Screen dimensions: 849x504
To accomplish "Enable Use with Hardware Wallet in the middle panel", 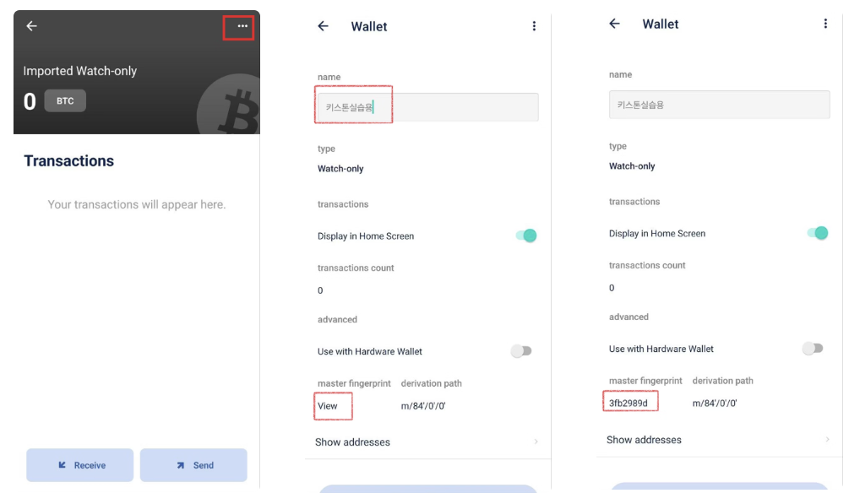I will [x=521, y=351].
